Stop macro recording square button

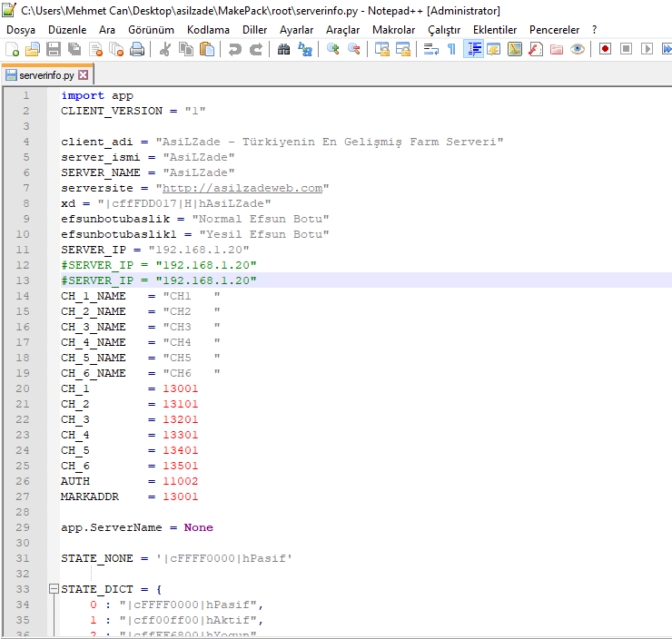pyautogui.click(x=627, y=49)
